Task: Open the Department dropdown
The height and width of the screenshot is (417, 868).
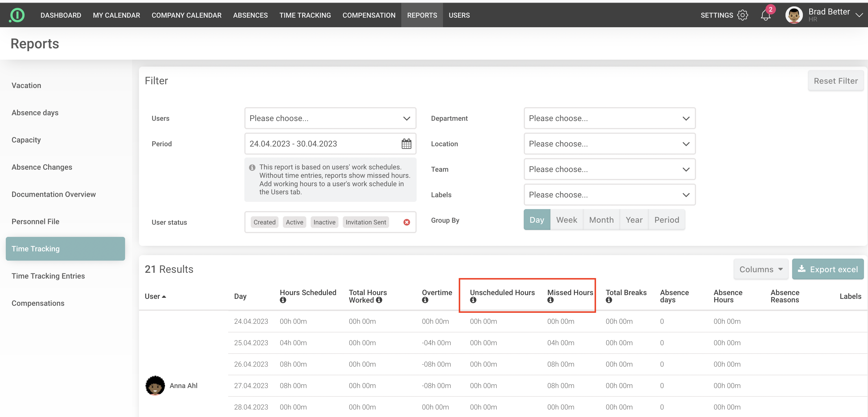Action: (x=609, y=118)
